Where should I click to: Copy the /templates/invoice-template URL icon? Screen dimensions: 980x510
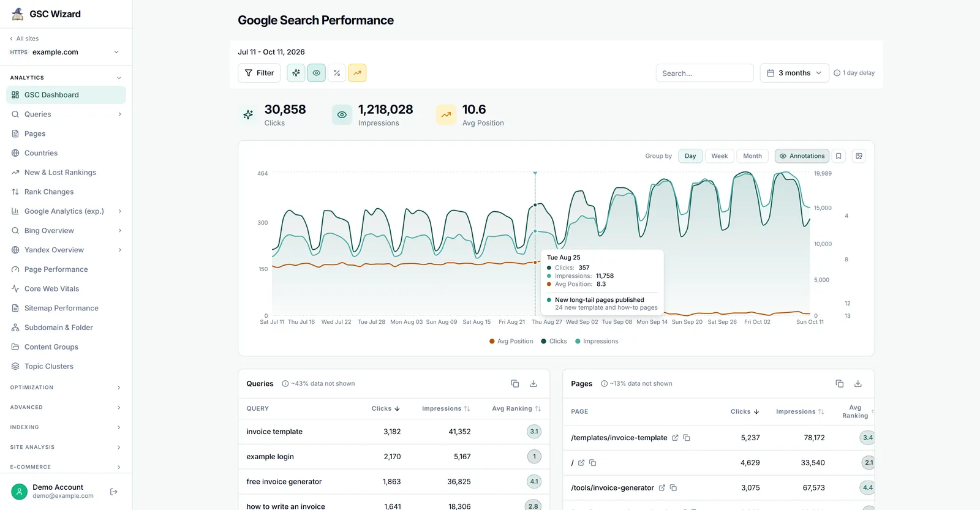(687, 438)
